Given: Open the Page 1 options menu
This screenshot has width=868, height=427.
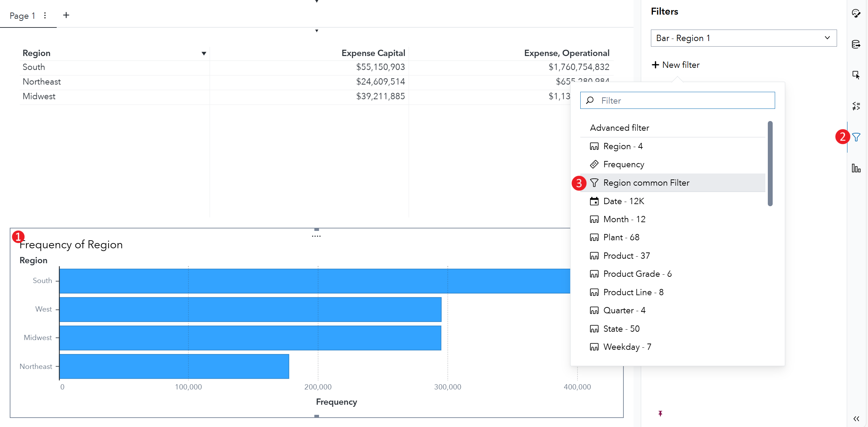Looking at the screenshot, I should pyautogui.click(x=45, y=15).
